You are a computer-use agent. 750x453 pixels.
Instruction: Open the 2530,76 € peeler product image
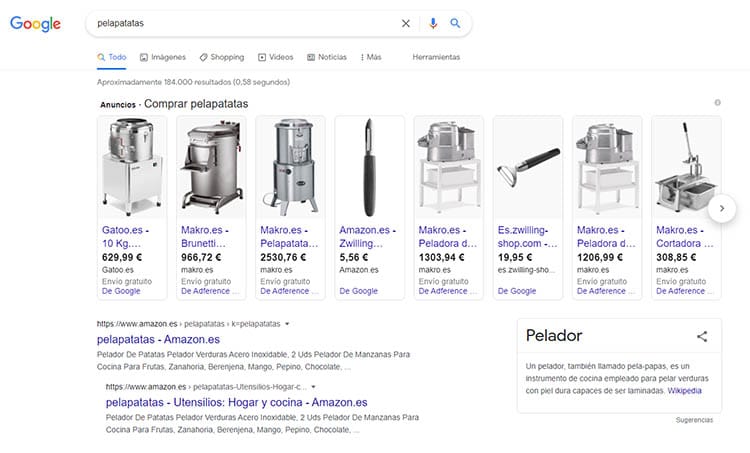click(x=290, y=167)
